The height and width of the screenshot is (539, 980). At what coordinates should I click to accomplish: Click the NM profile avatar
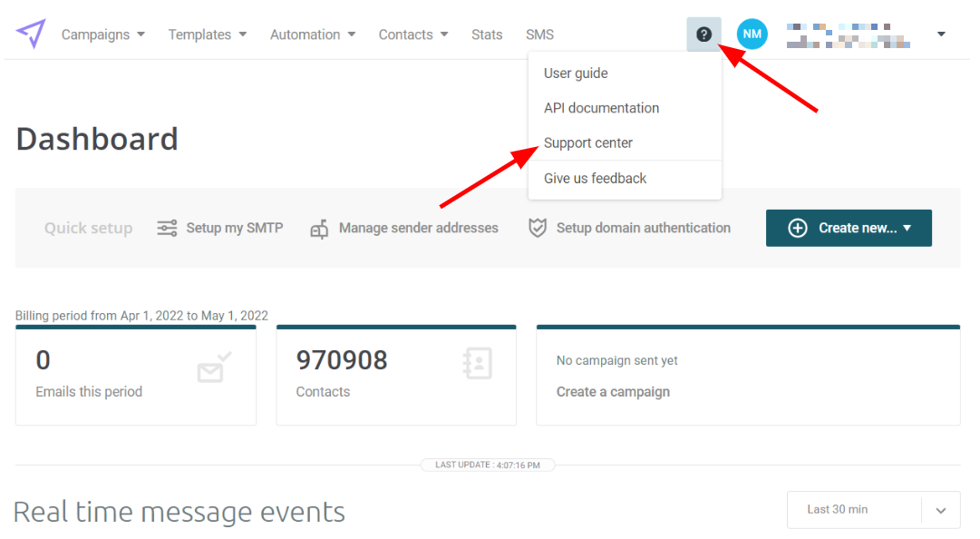[752, 34]
